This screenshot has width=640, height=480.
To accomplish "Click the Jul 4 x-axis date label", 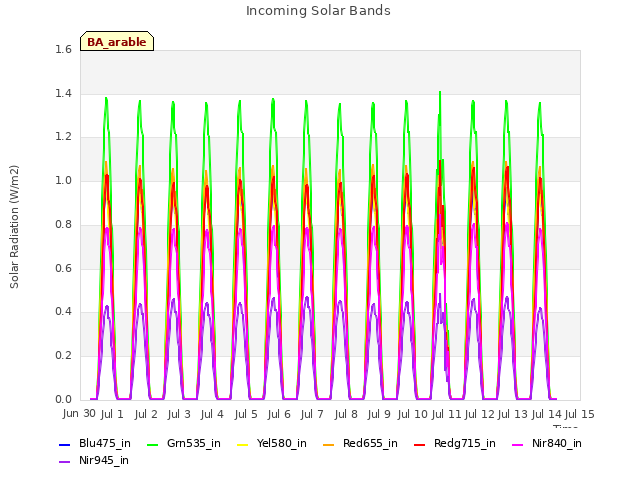I will point(212,414).
